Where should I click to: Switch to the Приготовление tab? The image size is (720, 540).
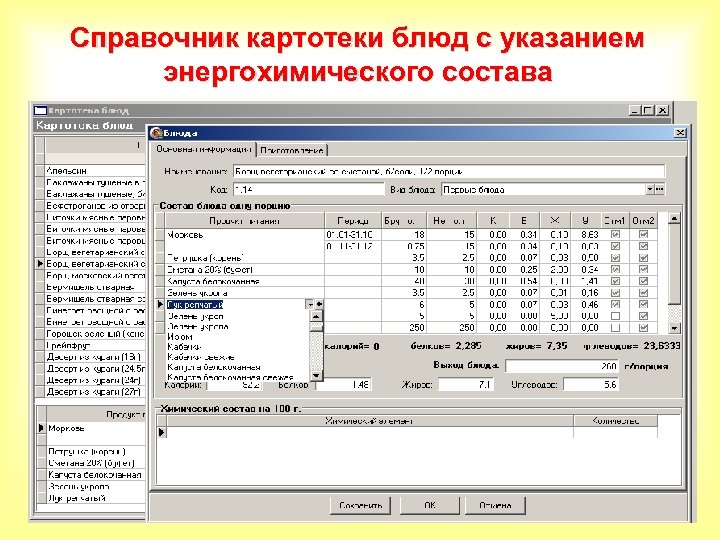[x=292, y=150]
